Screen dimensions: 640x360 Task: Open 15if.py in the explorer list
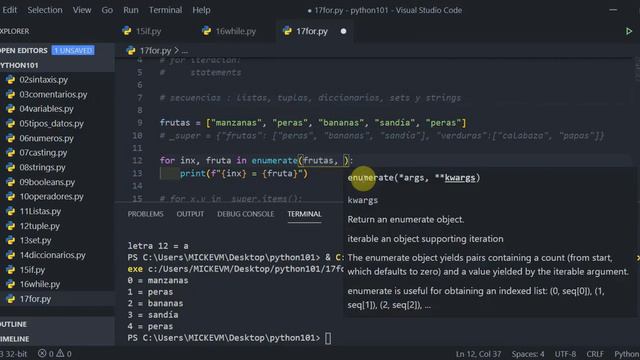coord(32,270)
